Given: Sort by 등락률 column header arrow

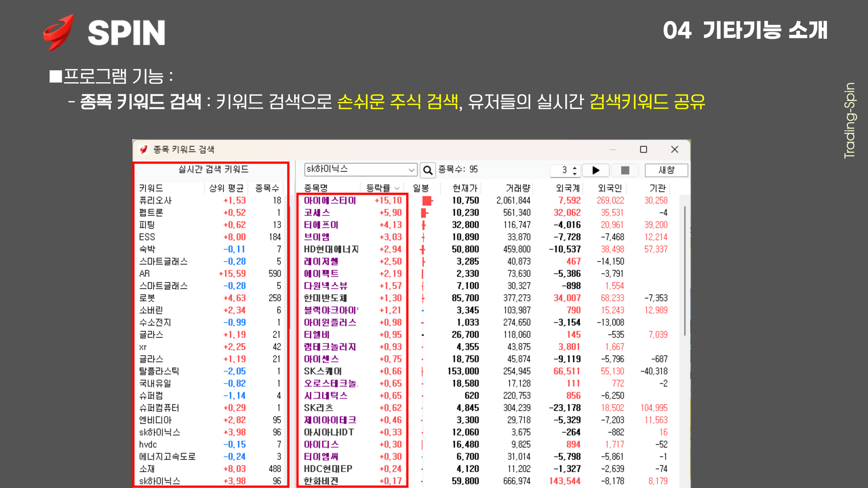Looking at the screenshot, I should (x=397, y=188).
